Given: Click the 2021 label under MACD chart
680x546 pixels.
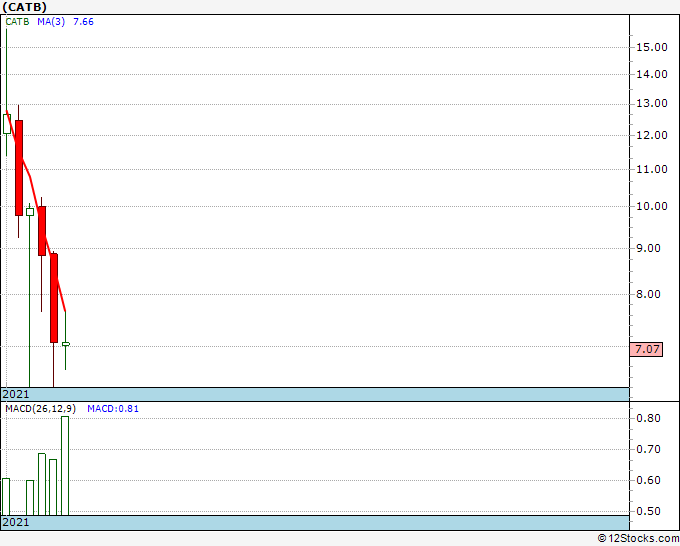Looking at the screenshot, I should 16,522.
